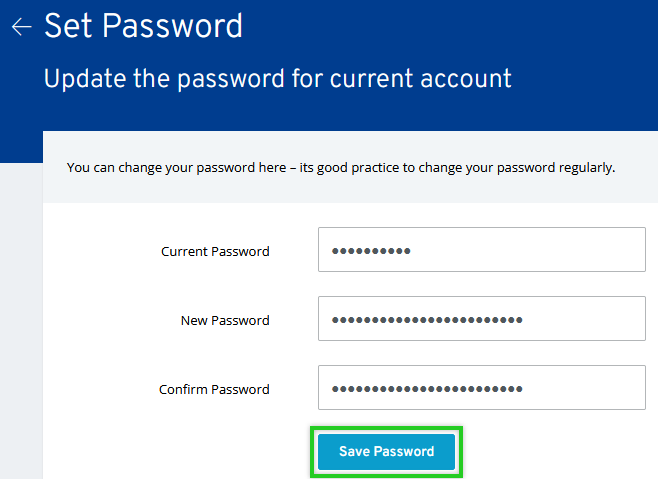This screenshot has height=479, width=658.
Task: Click the password good-practice info message
Action: [x=340, y=167]
